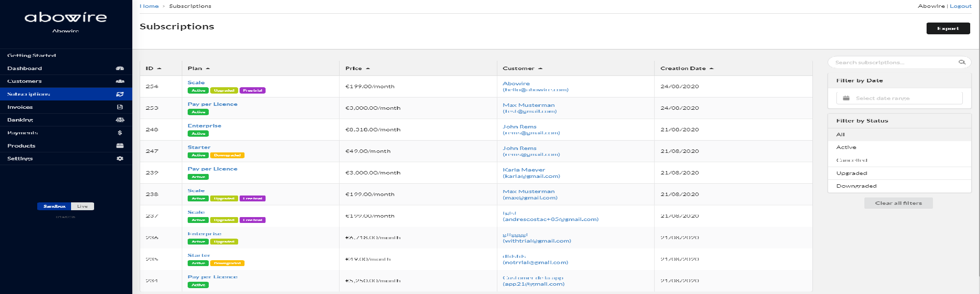Click the search magnifier icon
The height and width of the screenshot is (294, 980).
pos(961,62)
